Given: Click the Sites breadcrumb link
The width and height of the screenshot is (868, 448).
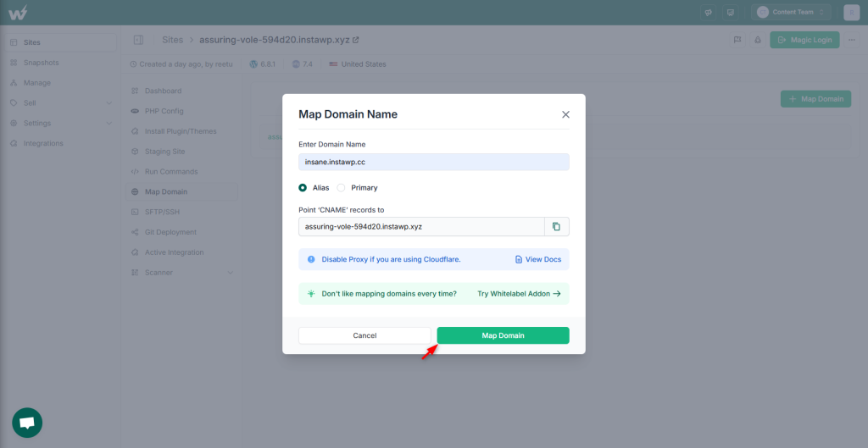Looking at the screenshot, I should tap(173, 40).
